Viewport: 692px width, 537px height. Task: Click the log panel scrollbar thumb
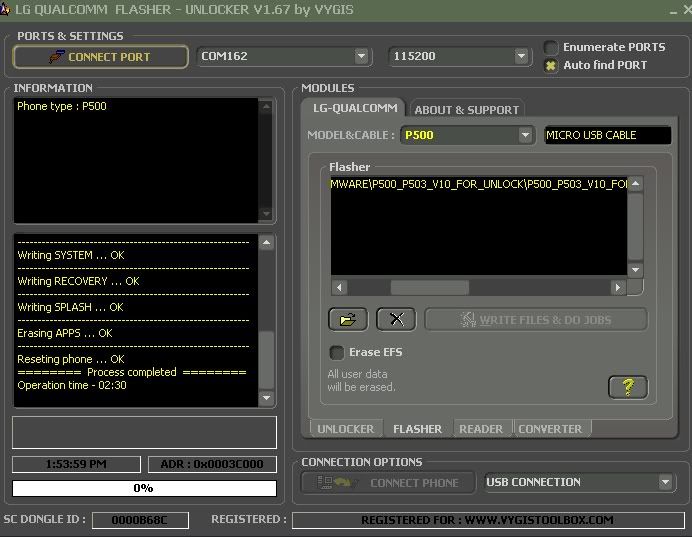click(267, 360)
